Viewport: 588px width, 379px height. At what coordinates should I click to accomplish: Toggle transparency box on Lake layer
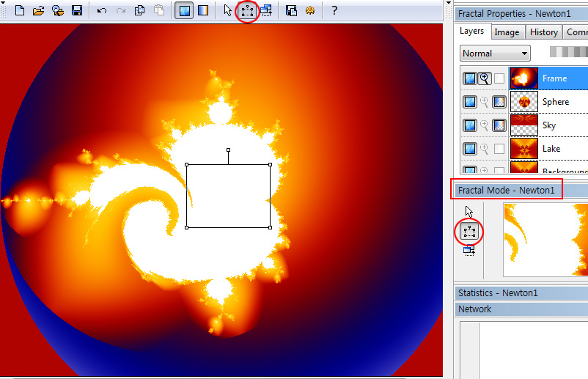tap(499, 149)
